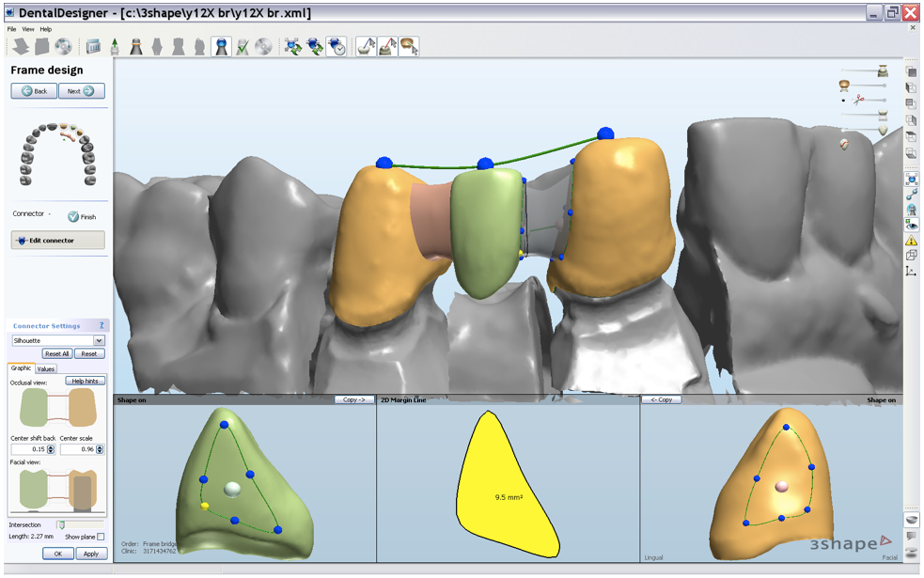Click the blue connector with clock icon
This screenshot has height=578, width=924.
pos(336,47)
